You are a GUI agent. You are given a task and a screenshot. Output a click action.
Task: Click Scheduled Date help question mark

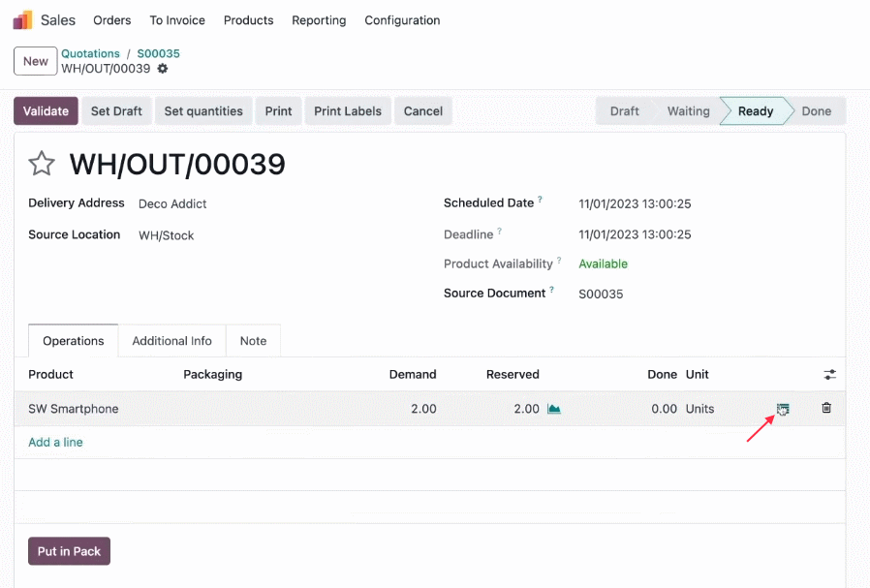[x=540, y=200]
